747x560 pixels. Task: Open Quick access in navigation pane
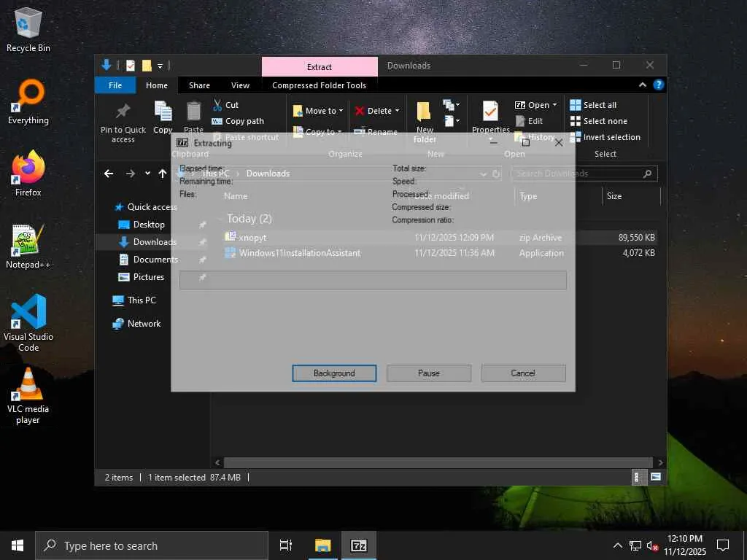(146, 206)
